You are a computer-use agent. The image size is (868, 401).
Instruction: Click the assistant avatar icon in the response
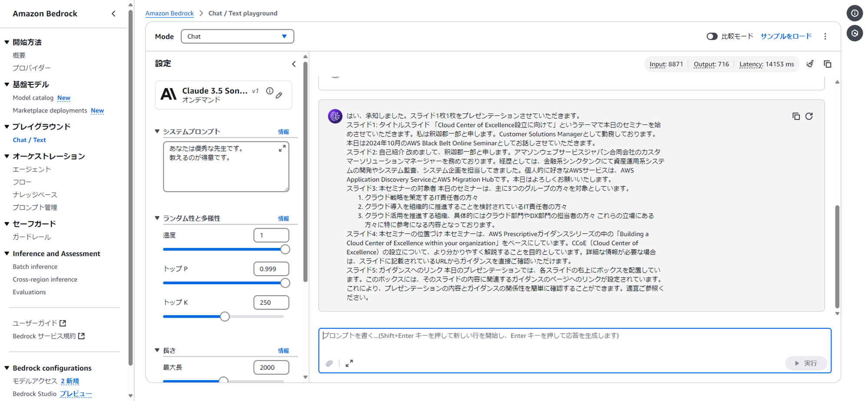[x=335, y=116]
